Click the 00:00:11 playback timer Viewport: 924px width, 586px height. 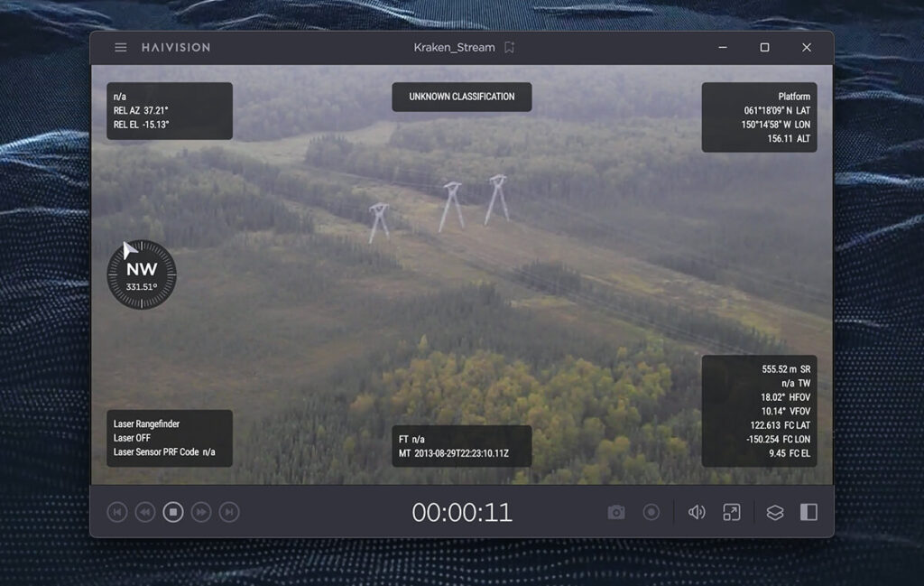(x=462, y=512)
